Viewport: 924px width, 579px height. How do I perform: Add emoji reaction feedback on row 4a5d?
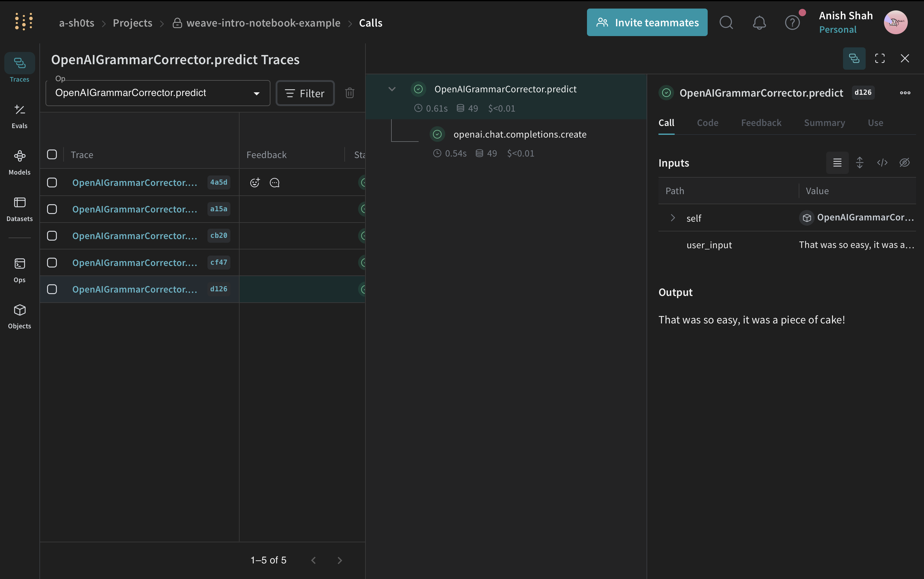[255, 182]
